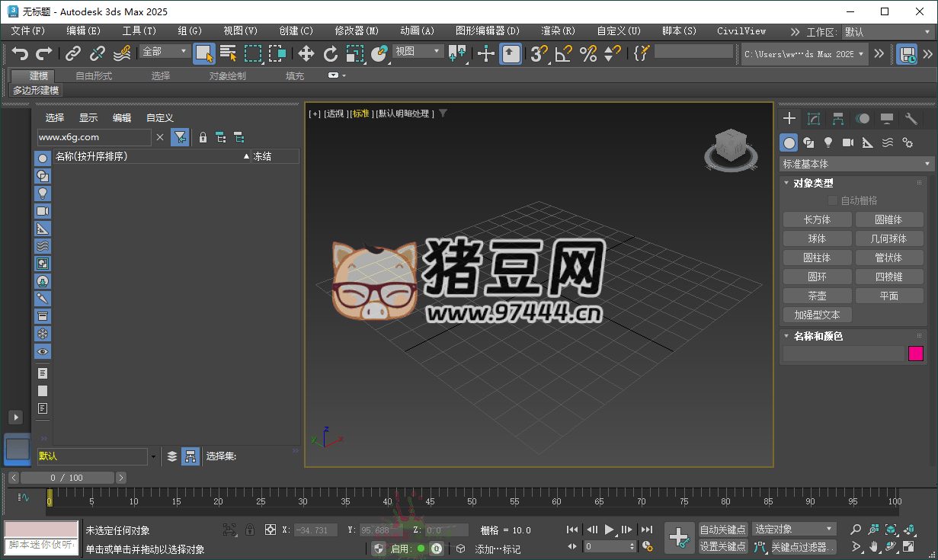Collapse the 对象类型 rollout
Viewport: 938px width, 560px height.
(813, 183)
